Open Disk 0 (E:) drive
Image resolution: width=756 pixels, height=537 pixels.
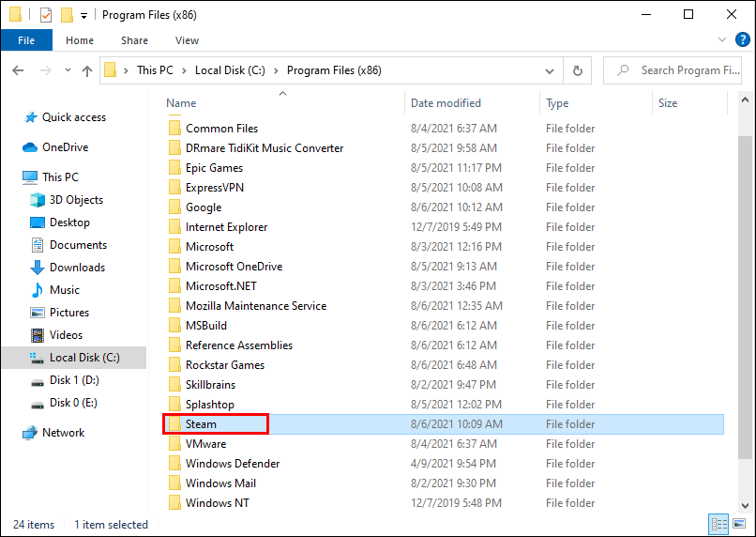(73, 403)
